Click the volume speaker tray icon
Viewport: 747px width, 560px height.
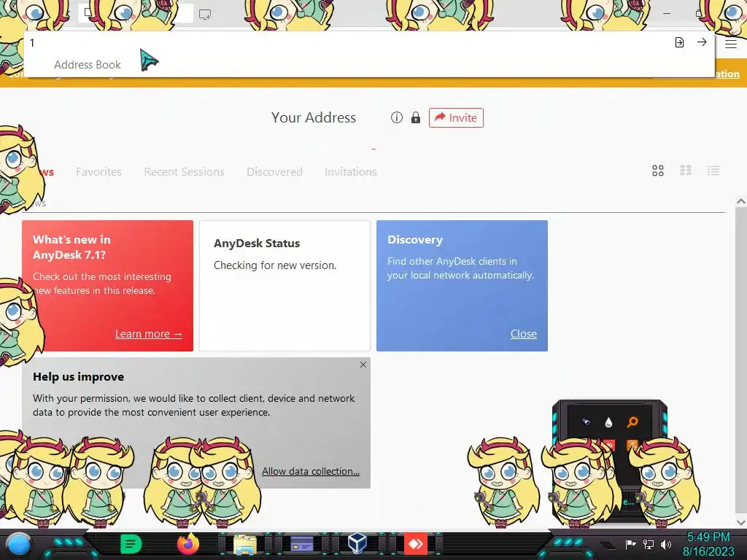click(666, 544)
